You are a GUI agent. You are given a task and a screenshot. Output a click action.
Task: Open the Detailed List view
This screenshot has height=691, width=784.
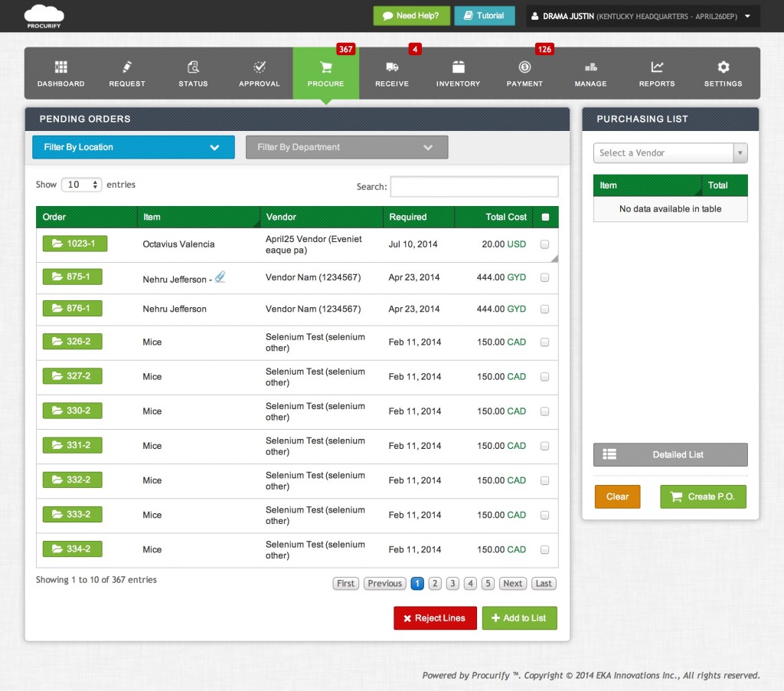click(671, 454)
